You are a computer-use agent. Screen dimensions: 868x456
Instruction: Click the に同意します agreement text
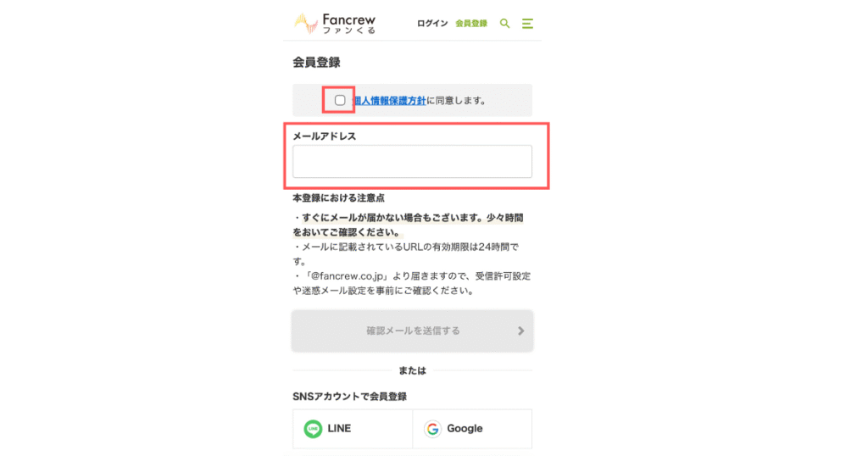click(456, 101)
